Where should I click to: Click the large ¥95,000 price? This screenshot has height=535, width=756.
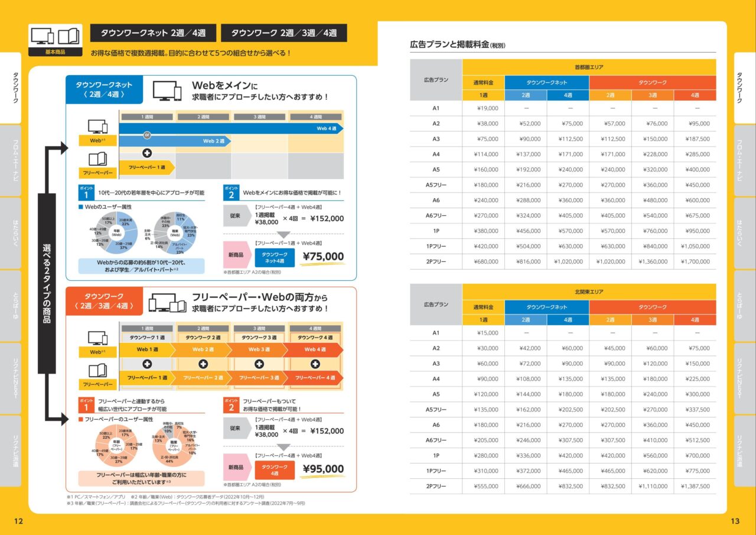pyautogui.click(x=322, y=469)
